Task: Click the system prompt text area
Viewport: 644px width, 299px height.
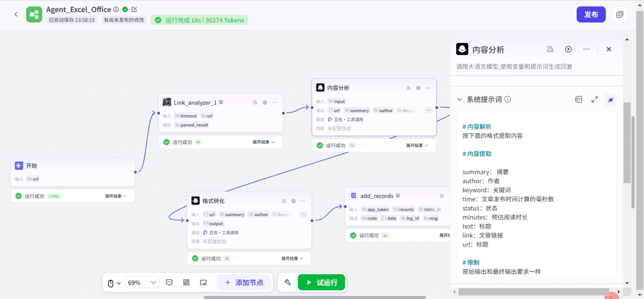Action: coord(537,197)
